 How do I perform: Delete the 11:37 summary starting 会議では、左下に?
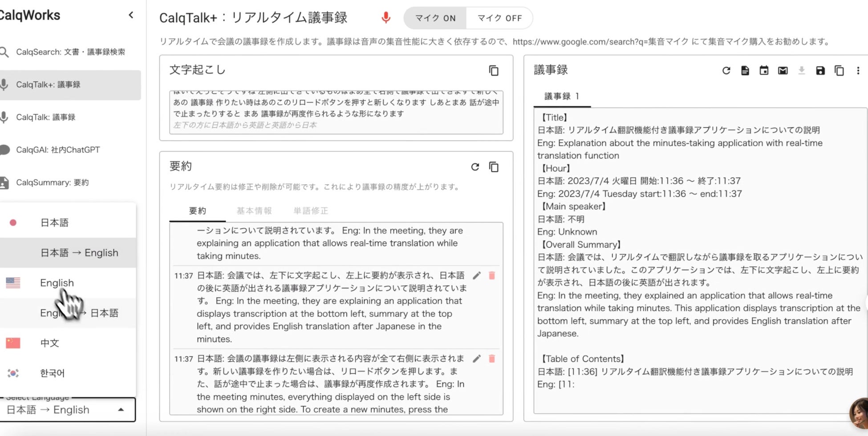492,276
